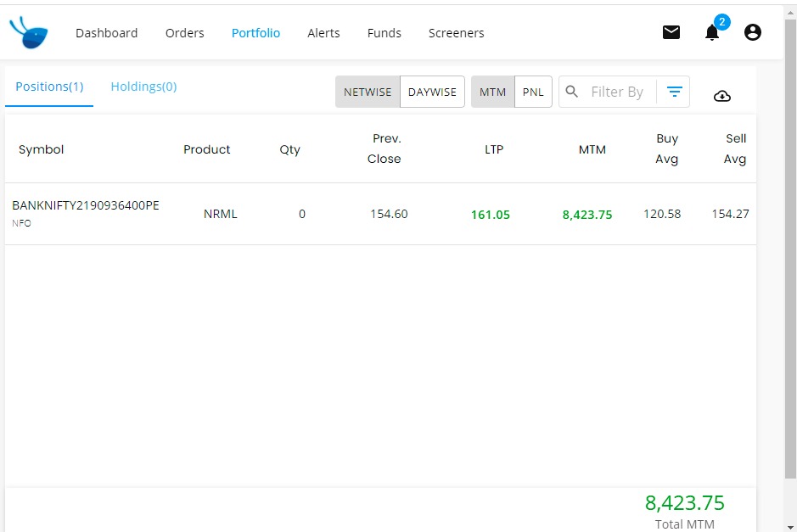Screen dimensions: 797x532
Task: Click the Buy Avg value 120.58
Action: pos(662,214)
